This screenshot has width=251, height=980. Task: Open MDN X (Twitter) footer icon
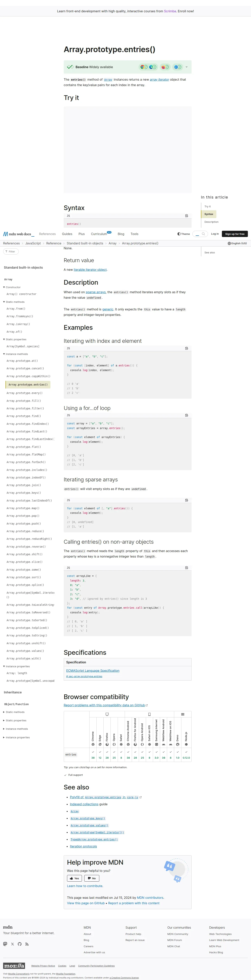tap(13, 944)
